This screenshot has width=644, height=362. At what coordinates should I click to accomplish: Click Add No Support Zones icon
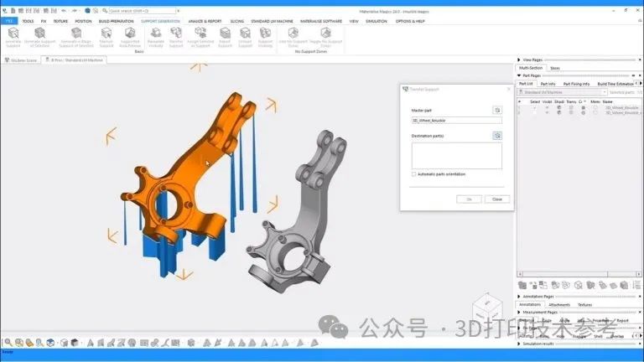click(x=293, y=34)
